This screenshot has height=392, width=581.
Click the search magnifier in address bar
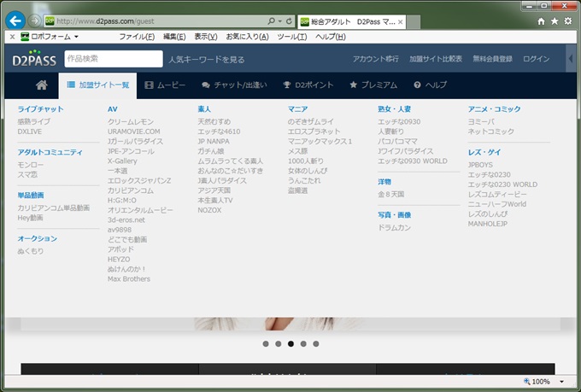coord(272,21)
